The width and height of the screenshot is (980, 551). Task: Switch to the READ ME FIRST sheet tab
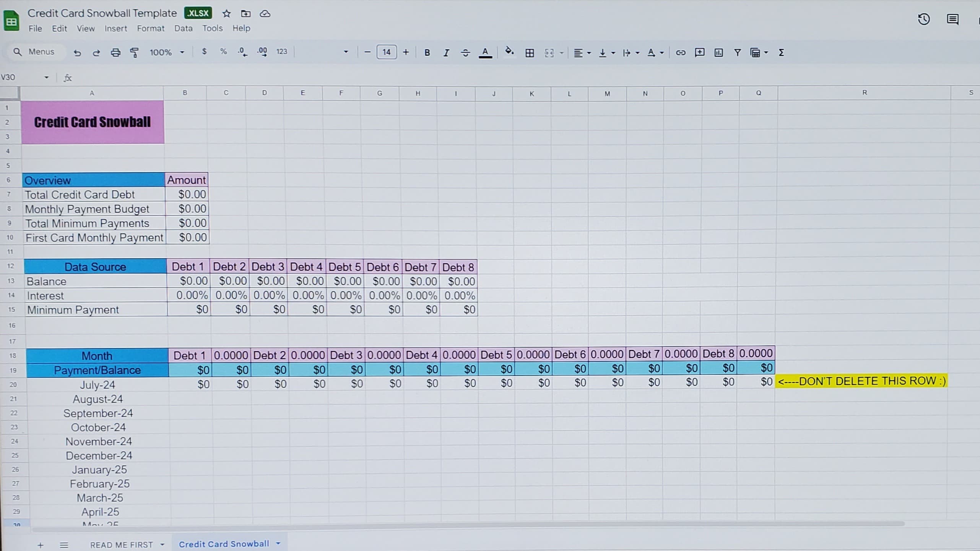pyautogui.click(x=122, y=545)
